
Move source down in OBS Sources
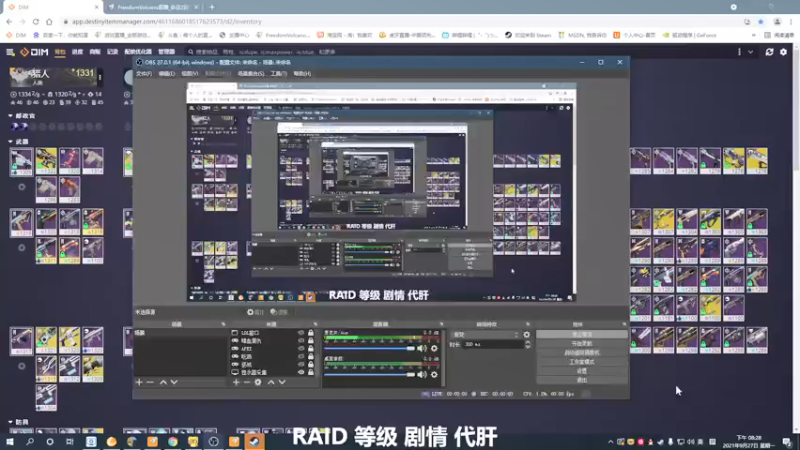pos(282,382)
